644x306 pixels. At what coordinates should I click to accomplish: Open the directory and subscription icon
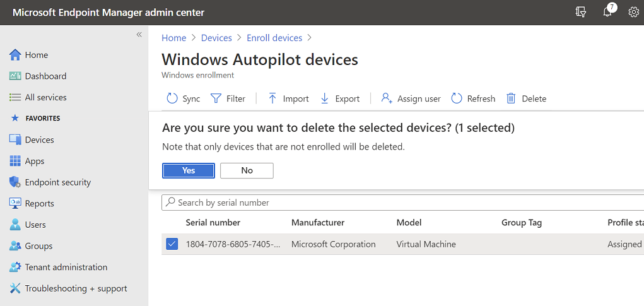[581, 12]
